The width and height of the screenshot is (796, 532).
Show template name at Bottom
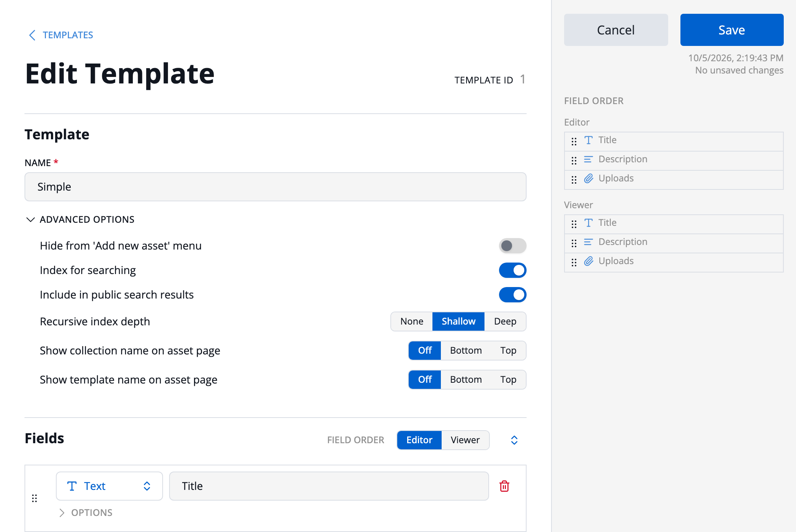466,380
